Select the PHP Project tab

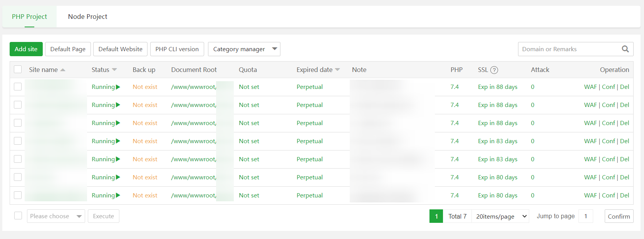[29, 17]
